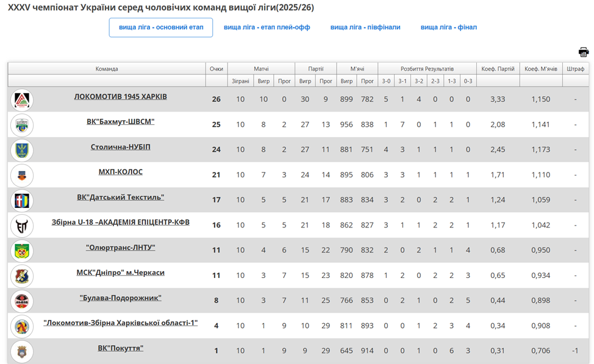This screenshot has width=594, height=364.
Task: Open the 'вища ліга - півфінали' tab
Action: pyautogui.click(x=365, y=27)
